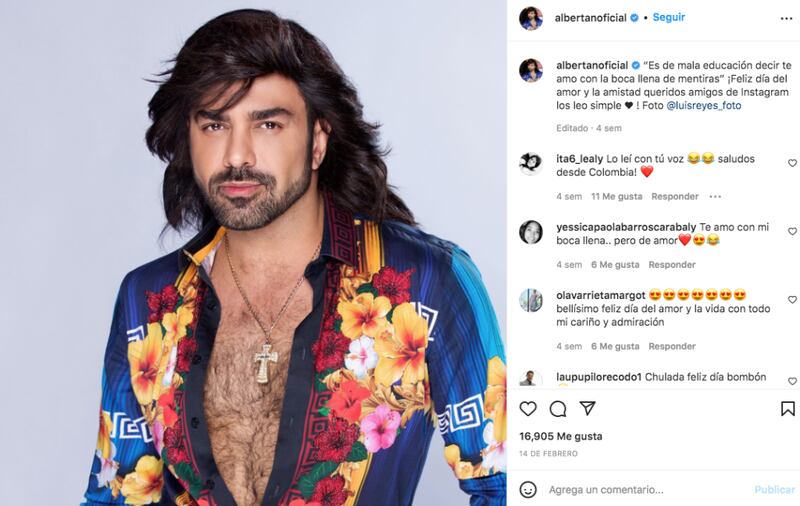Viewport: 800px width, 506px height.
Task: Open albertanoficial header profile picture
Action: click(x=531, y=18)
